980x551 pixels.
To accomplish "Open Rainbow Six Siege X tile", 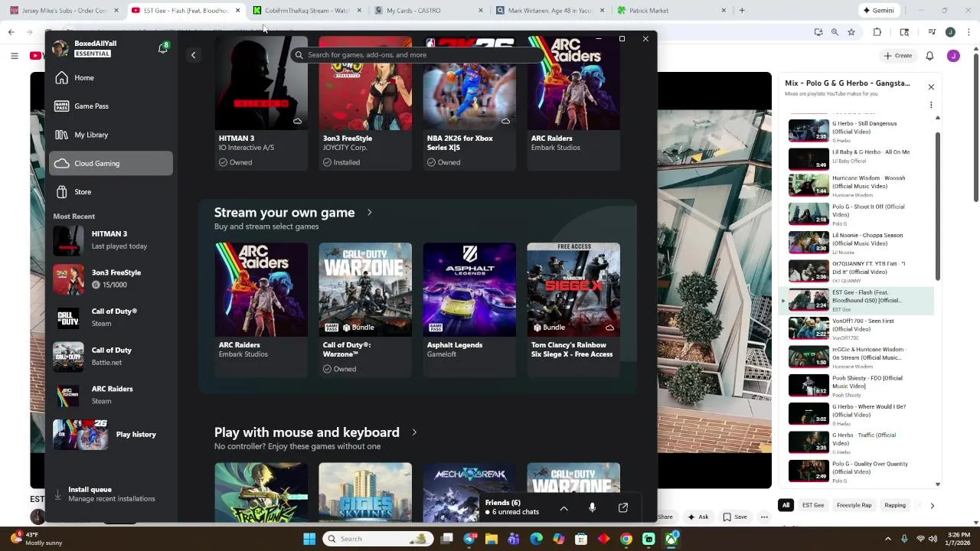I will [x=573, y=308].
